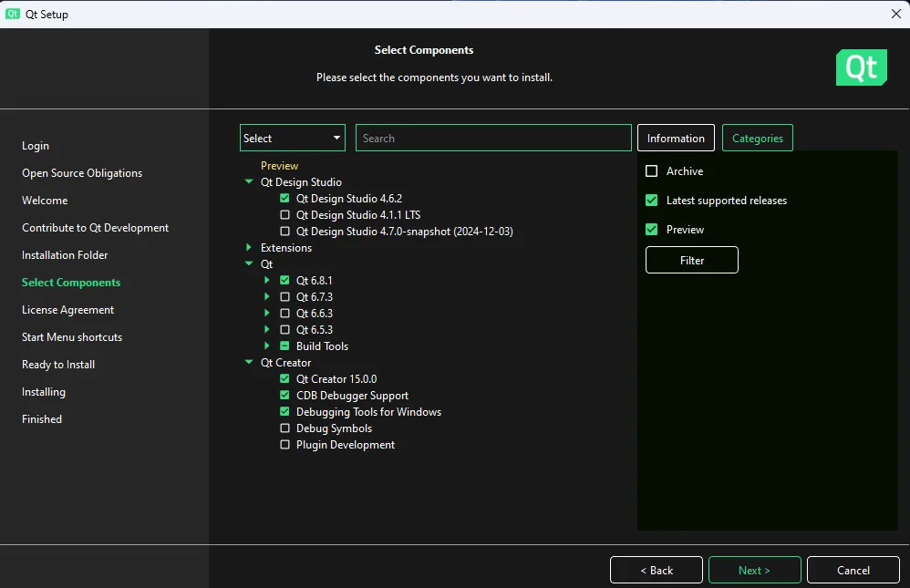Uncheck Debugging Tools for Windows checkbox
This screenshot has height=588, width=910.
tap(284, 411)
